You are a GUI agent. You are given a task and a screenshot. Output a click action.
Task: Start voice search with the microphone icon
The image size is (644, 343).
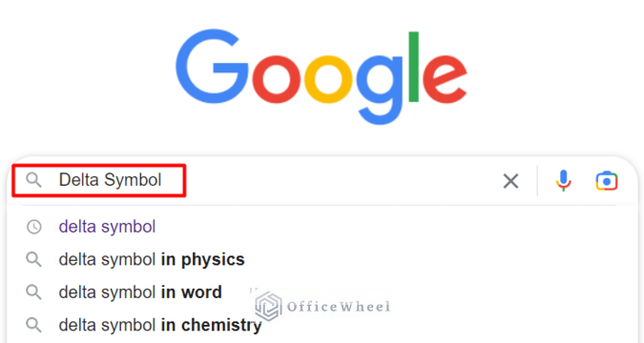click(564, 180)
